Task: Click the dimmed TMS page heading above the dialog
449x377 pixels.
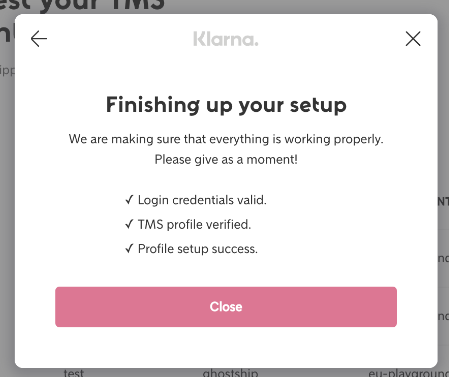Action: [82, 6]
